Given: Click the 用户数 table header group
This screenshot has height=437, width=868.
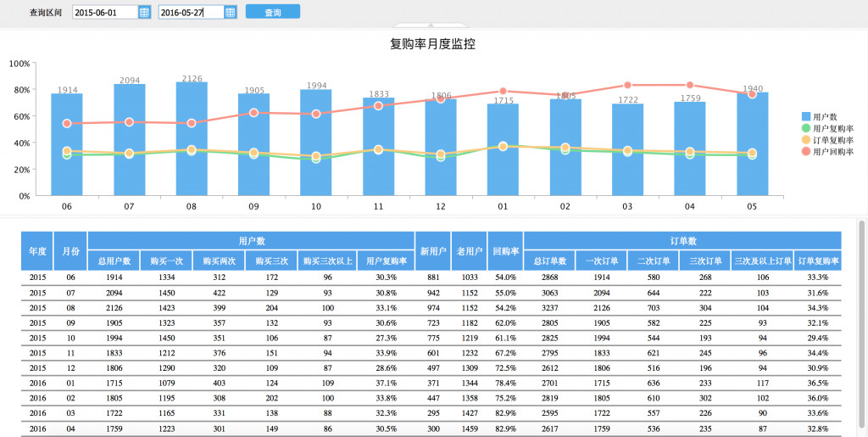Looking at the screenshot, I should point(251,241).
